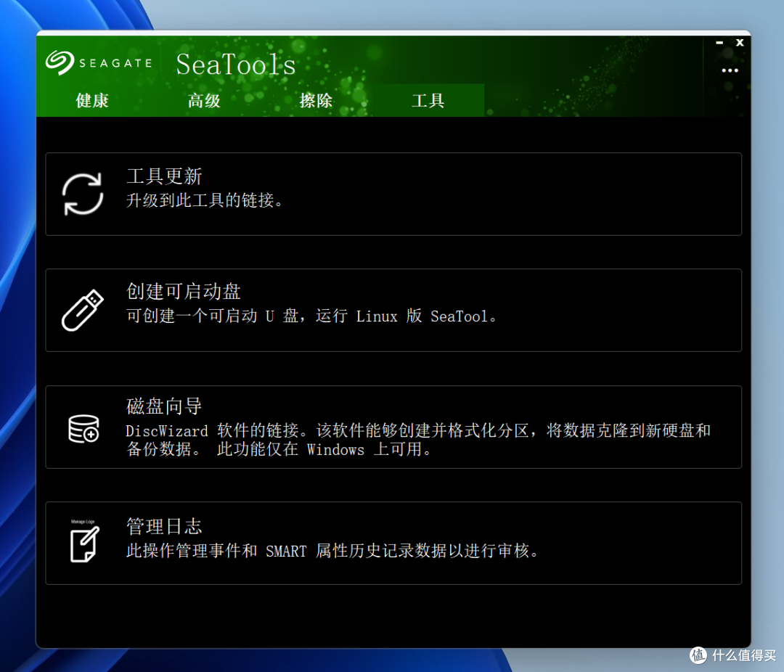Click the SeaTools title text
This screenshot has width=784, height=672.
click(x=235, y=65)
